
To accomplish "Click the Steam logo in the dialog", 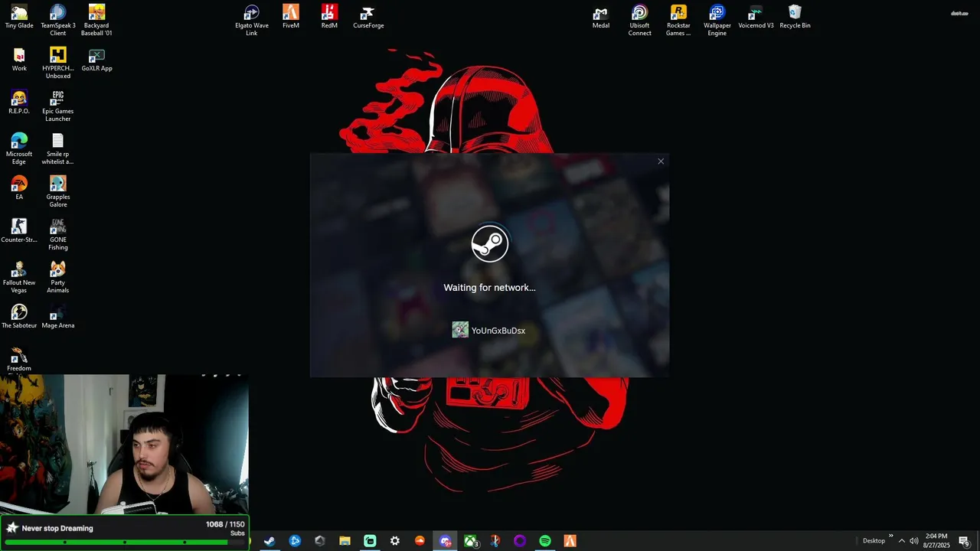I will tap(490, 243).
